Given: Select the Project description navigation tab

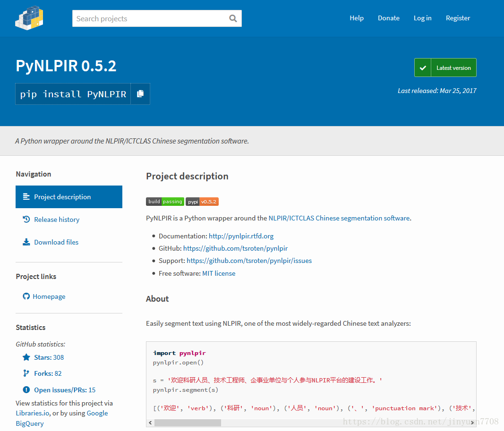Looking at the screenshot, I should [x=69, y=196].
